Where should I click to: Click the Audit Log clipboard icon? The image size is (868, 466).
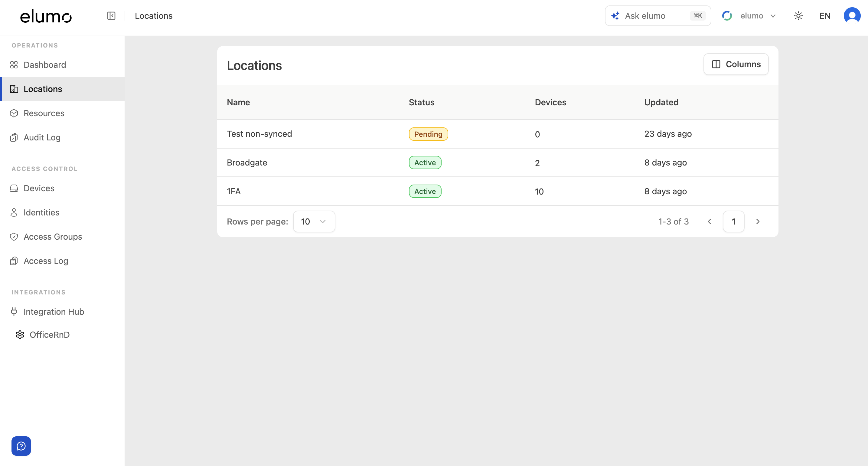coord(14,138)
